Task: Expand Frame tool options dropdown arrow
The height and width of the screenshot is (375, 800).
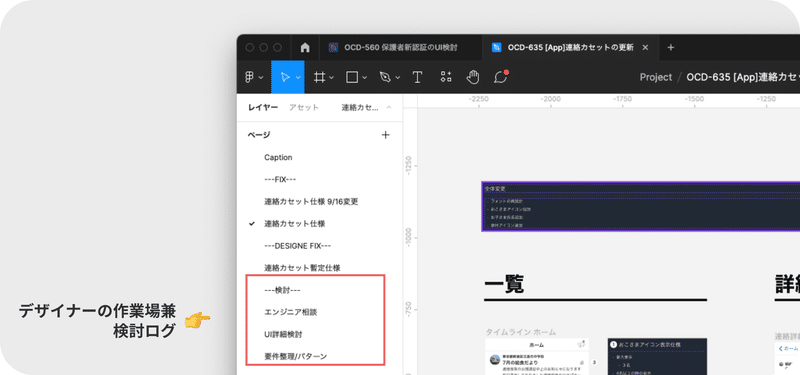Action: 332,78
